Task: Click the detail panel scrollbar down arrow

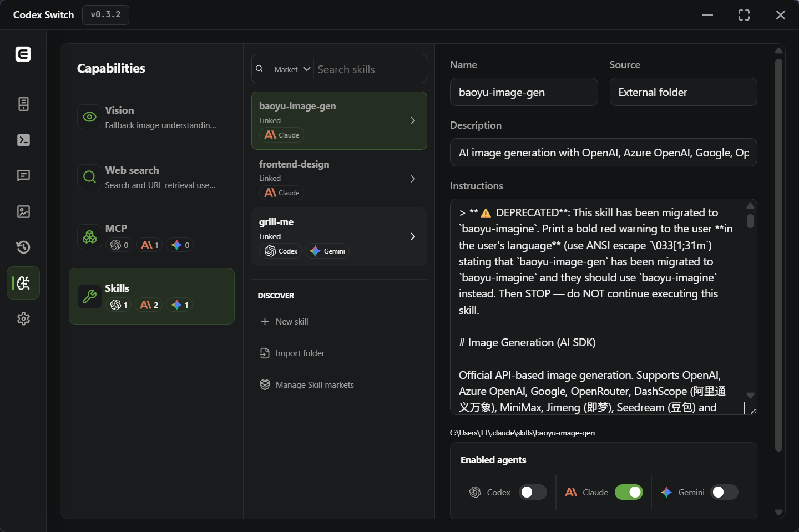Action: pos(778,513)
